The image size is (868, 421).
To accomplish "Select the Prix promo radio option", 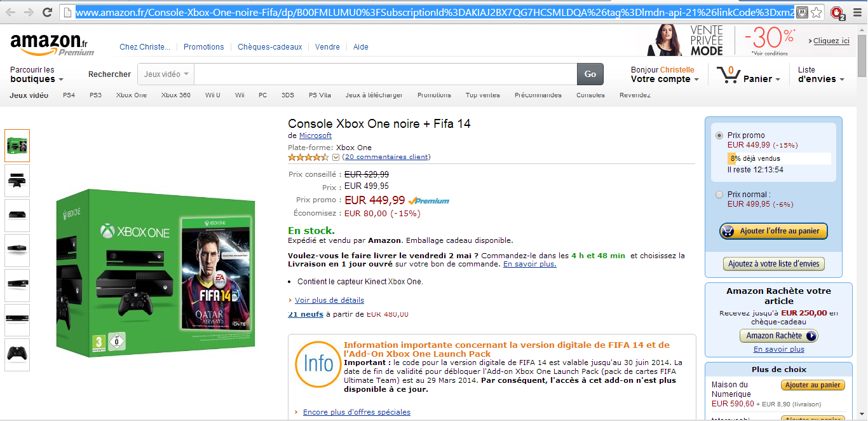I will pos(719,135).
